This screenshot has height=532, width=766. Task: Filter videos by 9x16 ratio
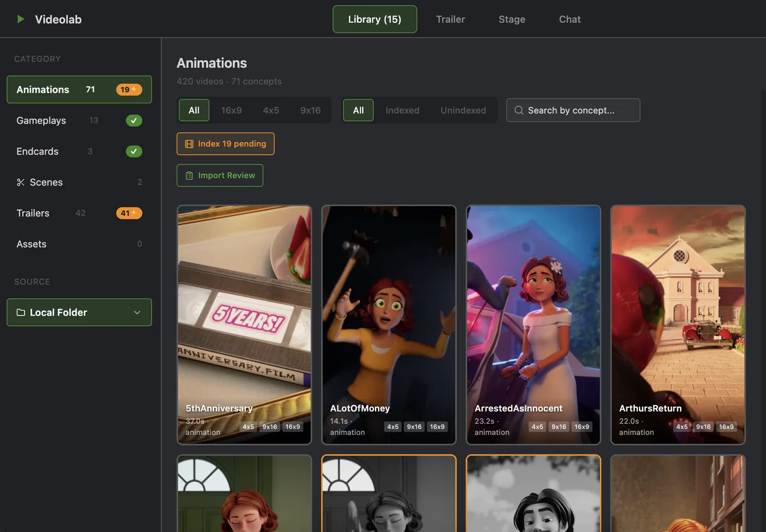pos(310,110)
